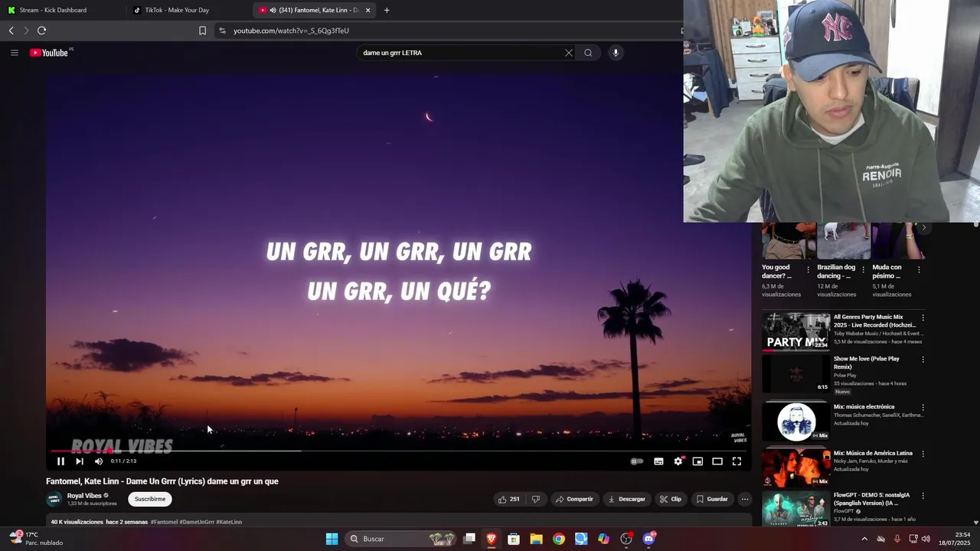
Task: Open Mix: Música de América Latina title
Action: point(873,453)
